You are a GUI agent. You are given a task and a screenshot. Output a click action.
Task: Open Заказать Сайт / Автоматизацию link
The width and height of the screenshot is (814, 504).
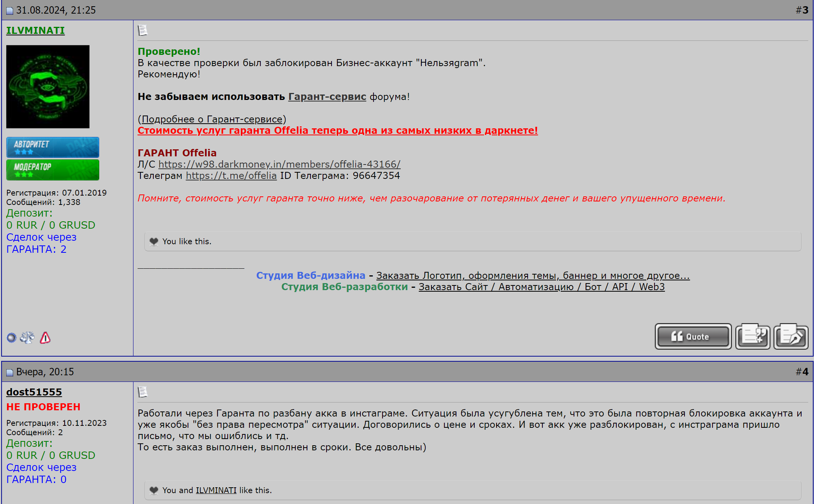[x=542, y=287]
